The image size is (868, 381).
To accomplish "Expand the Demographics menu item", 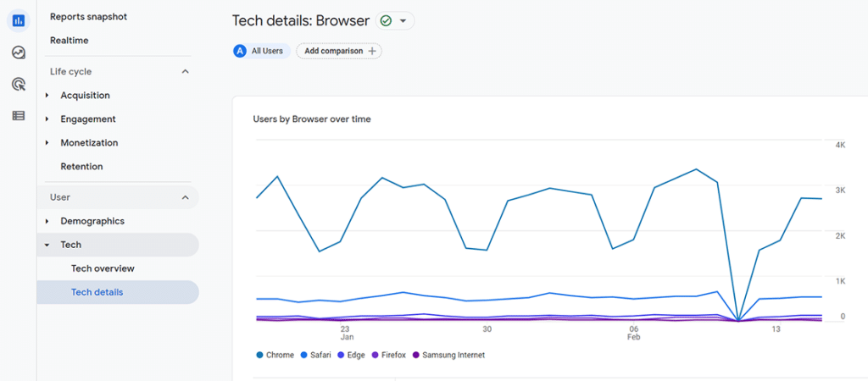I will (x=47, y=221).
